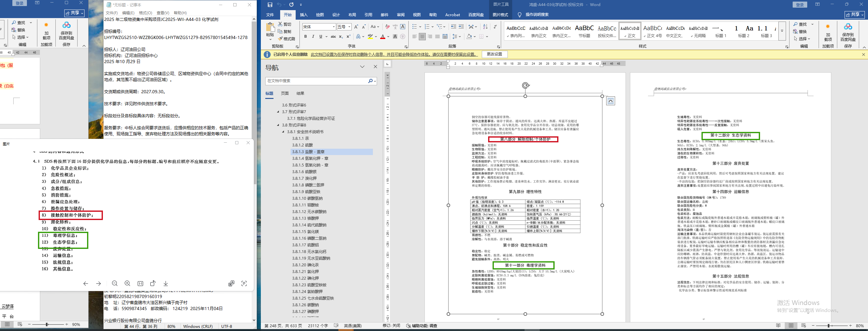Click the Format Painter (格式刷) brush icon

point(280,39)
